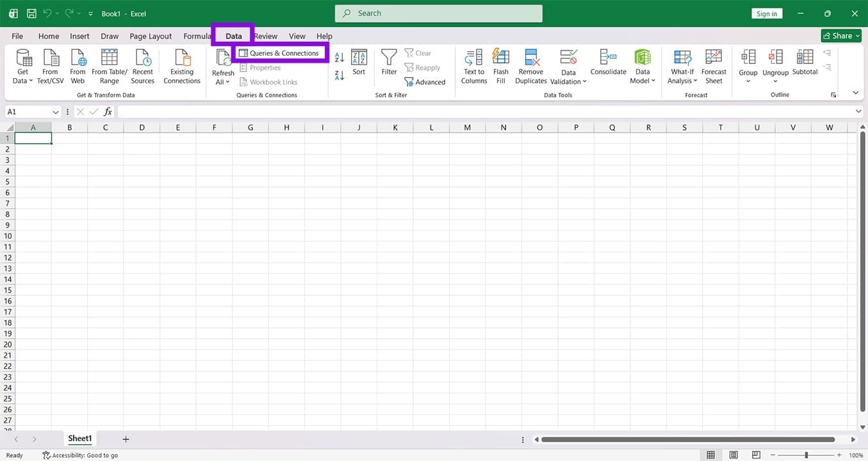Select column D header
The height and width of the screenshot is (461, 868).
tap(142, 127)
